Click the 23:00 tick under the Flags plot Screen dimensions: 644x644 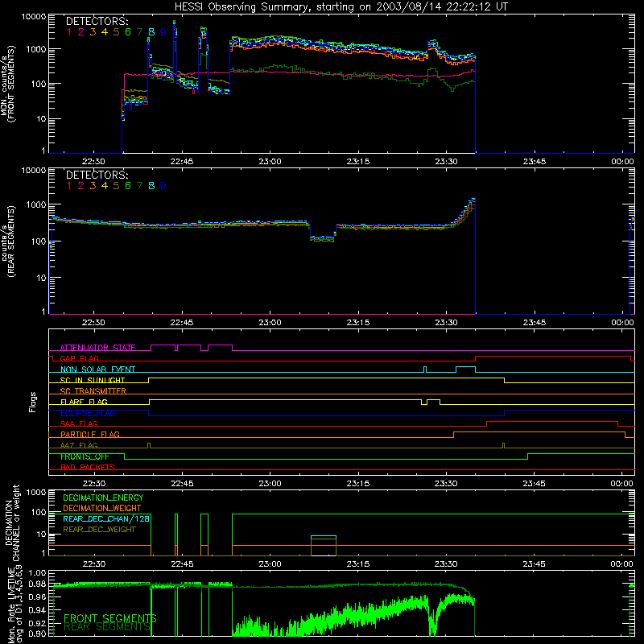coord(270,484)
